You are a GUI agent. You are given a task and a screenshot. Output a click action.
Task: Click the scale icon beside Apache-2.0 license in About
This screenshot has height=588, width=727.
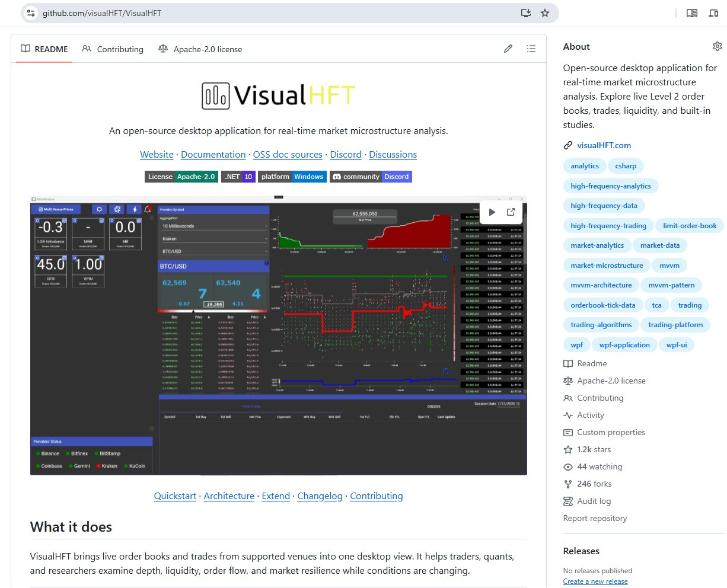pos(568,381)
